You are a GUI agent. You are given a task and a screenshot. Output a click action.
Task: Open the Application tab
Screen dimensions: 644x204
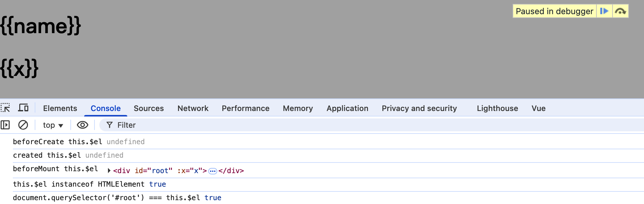click(x=347, y=108)
